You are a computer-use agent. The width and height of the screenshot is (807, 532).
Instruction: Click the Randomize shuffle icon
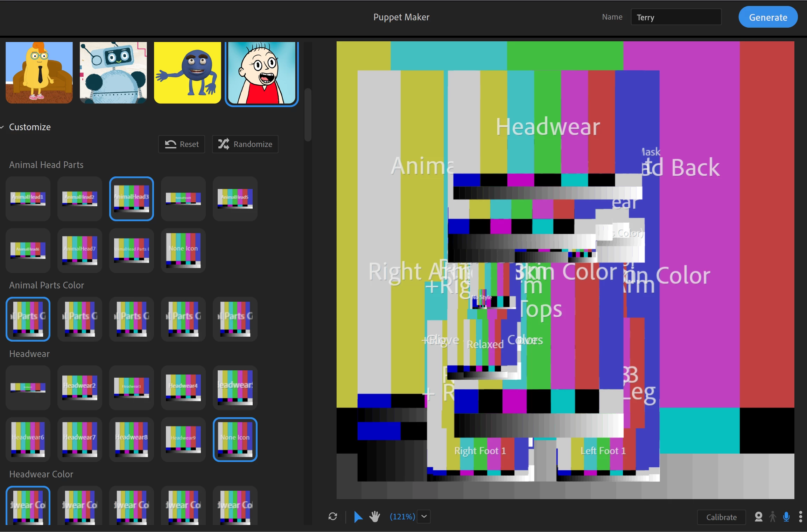click(223, 144)
